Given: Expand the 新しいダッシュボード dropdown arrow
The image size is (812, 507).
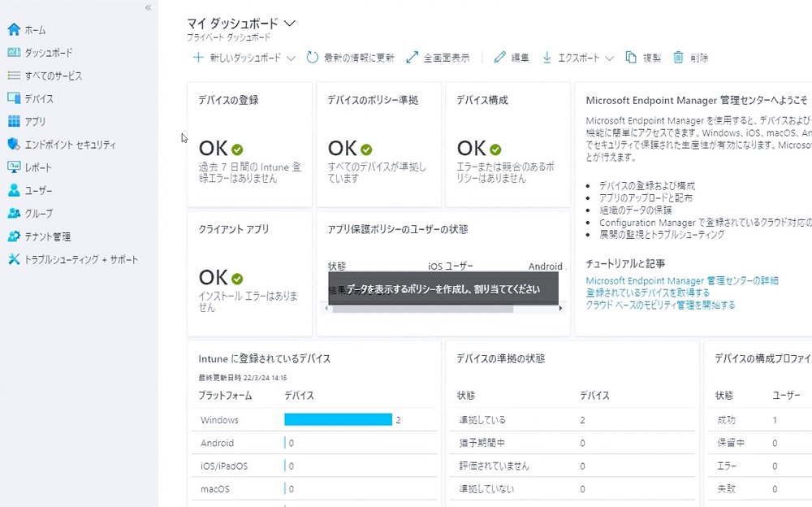Looking at the screenshot, I should point(291,58).
